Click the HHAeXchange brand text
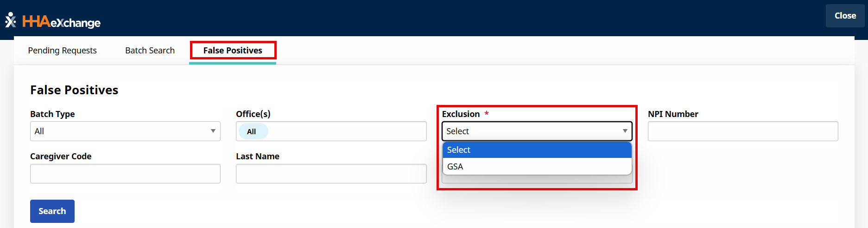868x228 pixels. click(61, 22)
